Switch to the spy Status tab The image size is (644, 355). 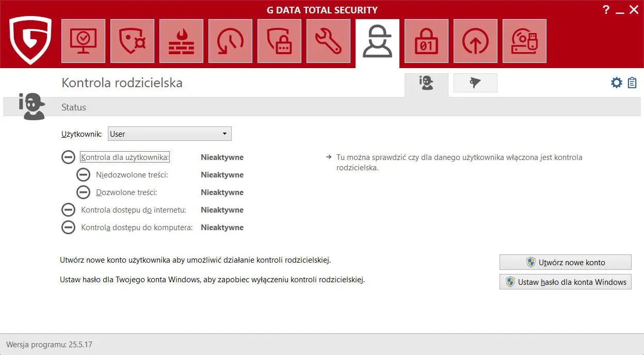point(426,83)
